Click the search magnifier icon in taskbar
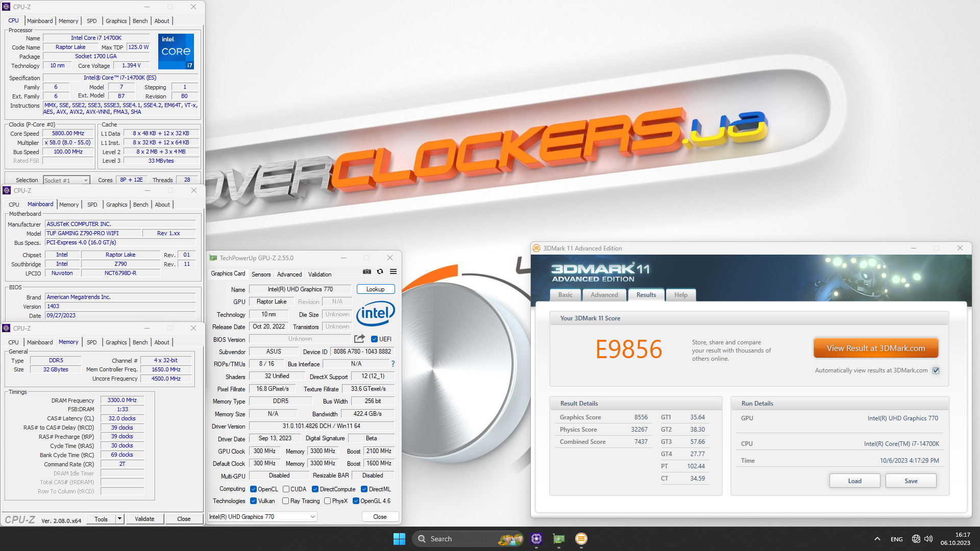 pyautogui.click(x=422, y=539)
